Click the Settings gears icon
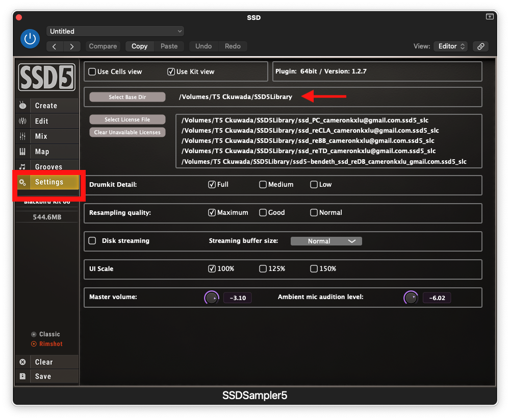Viewport: 510px width, 420px height. click(x=22, y=182)
